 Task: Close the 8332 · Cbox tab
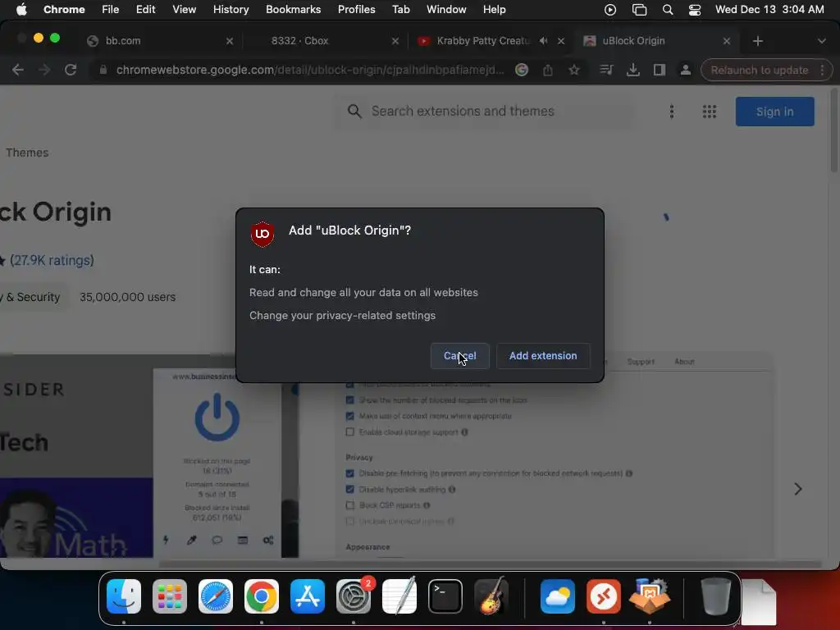coord(395,41)
